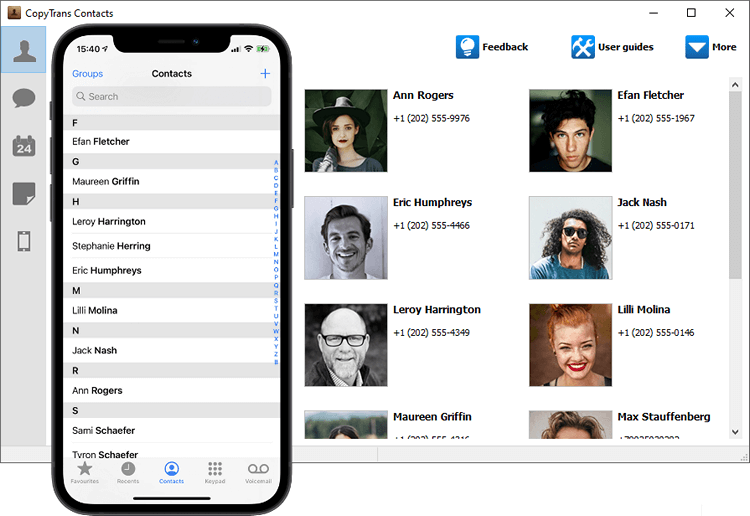Select Tyron Schaefer in the phone list
The width and height of the screenshot is (750, 516).
[x=171, y=452]
